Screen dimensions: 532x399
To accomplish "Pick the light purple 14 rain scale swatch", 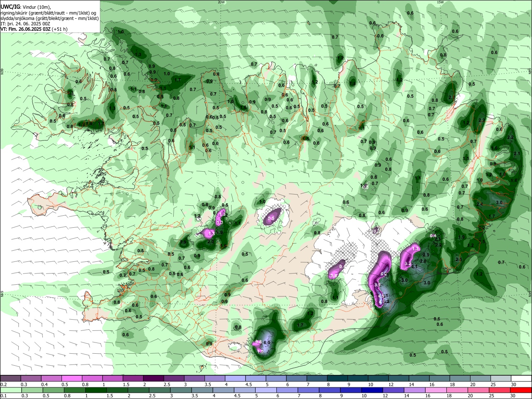I will 414,390.
